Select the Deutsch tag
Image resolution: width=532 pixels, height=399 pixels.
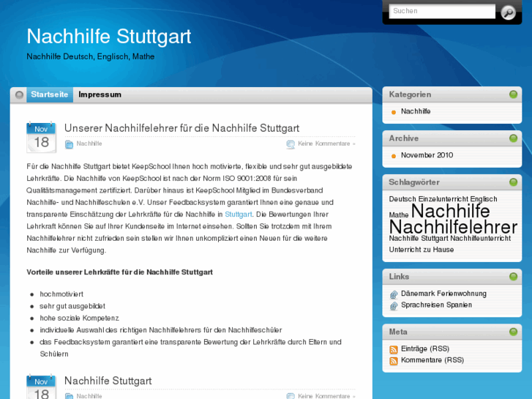pos(402,199)
